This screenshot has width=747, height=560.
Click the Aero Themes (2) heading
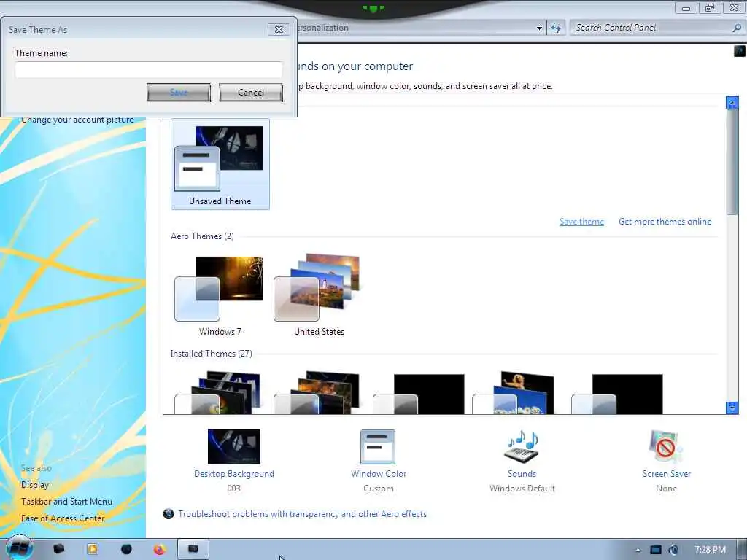tap(203, 236)
